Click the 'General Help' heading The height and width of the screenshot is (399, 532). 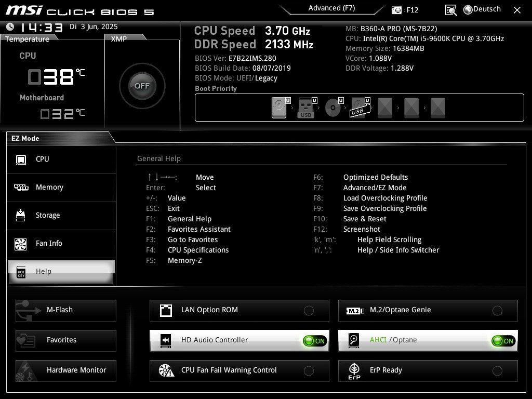click(x=159, y=159)
